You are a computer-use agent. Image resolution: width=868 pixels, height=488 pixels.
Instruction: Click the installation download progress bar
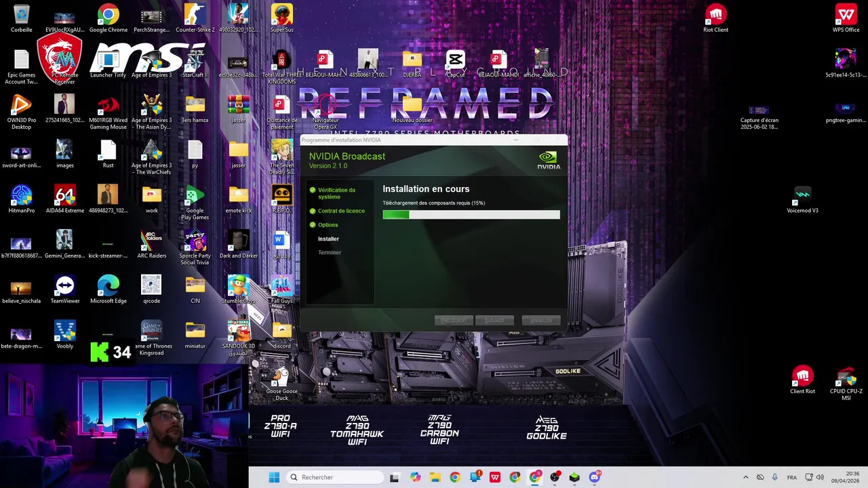coord(471,215)
